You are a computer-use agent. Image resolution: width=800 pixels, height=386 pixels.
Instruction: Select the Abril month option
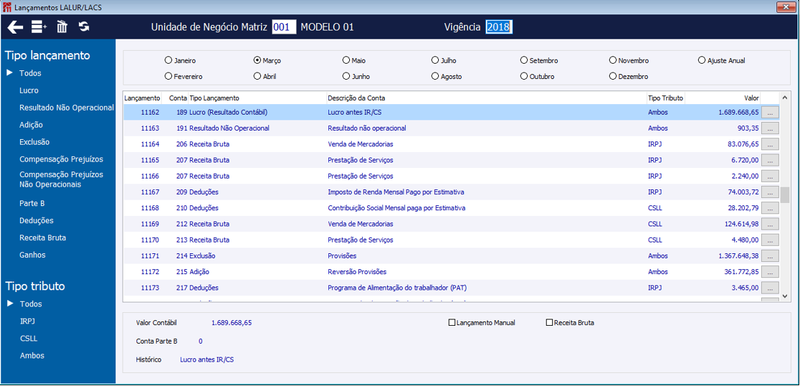[264, 76]
